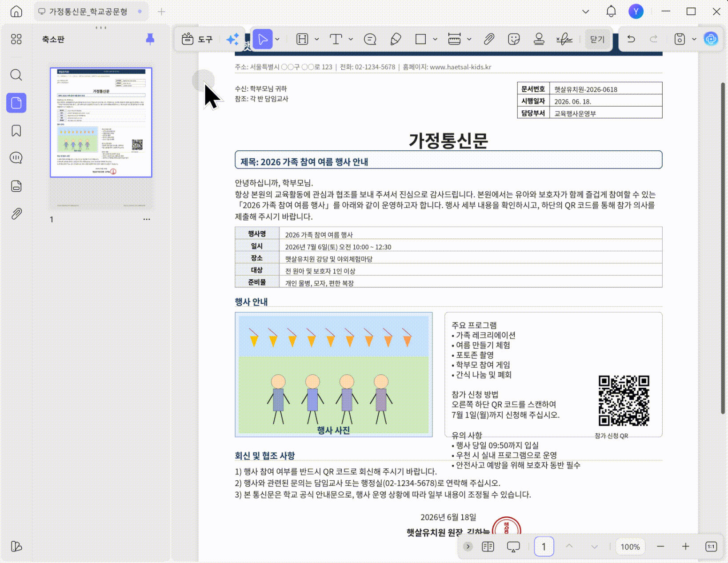
Task: Click the title 가정통신문
Action: point(448,140)
